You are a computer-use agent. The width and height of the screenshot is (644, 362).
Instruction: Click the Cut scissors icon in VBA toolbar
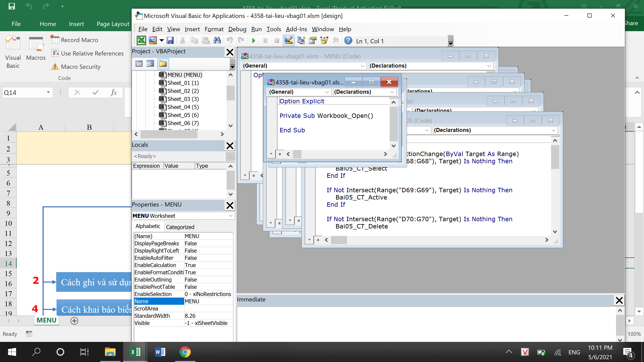pyautogui.click(x=183, y=40)
